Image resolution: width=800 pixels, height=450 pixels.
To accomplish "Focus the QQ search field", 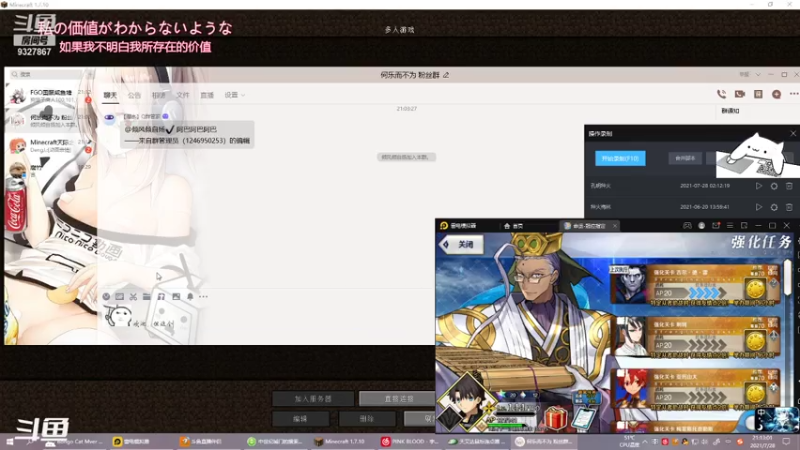I will tap(48, 74).
